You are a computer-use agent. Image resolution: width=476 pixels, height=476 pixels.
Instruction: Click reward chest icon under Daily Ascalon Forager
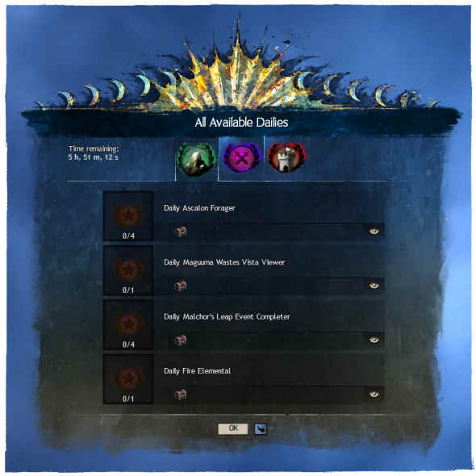[181, 232]
